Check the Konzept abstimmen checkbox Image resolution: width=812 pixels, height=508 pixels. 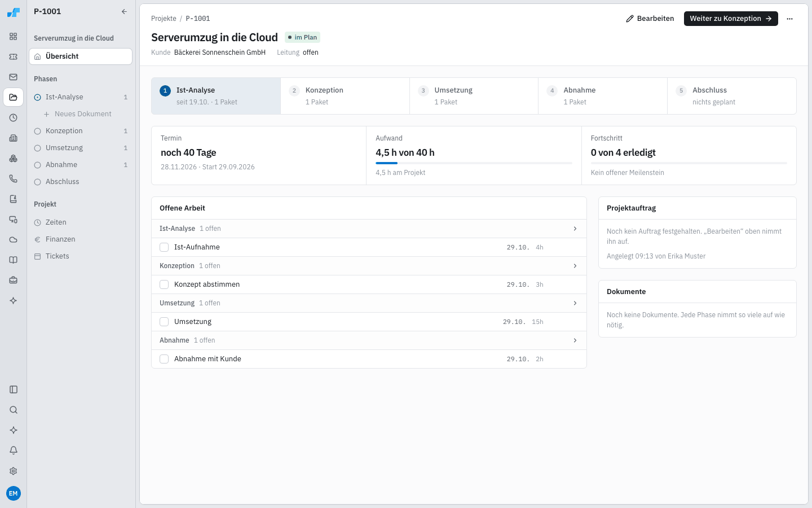164,284
